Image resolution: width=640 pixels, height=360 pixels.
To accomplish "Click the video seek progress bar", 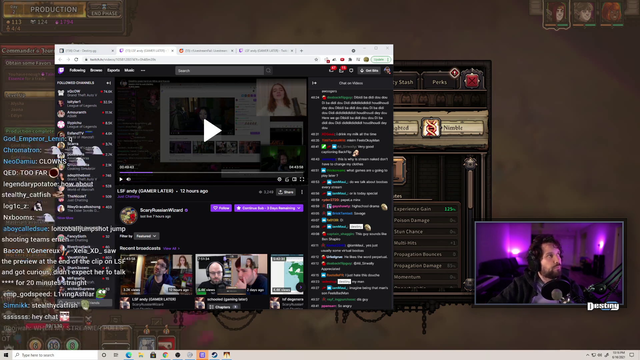I will click(211, 173).
